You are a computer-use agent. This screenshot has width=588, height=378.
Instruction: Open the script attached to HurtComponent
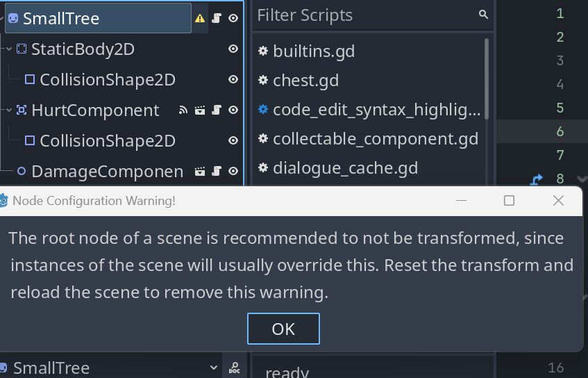[x=217, y=110]
